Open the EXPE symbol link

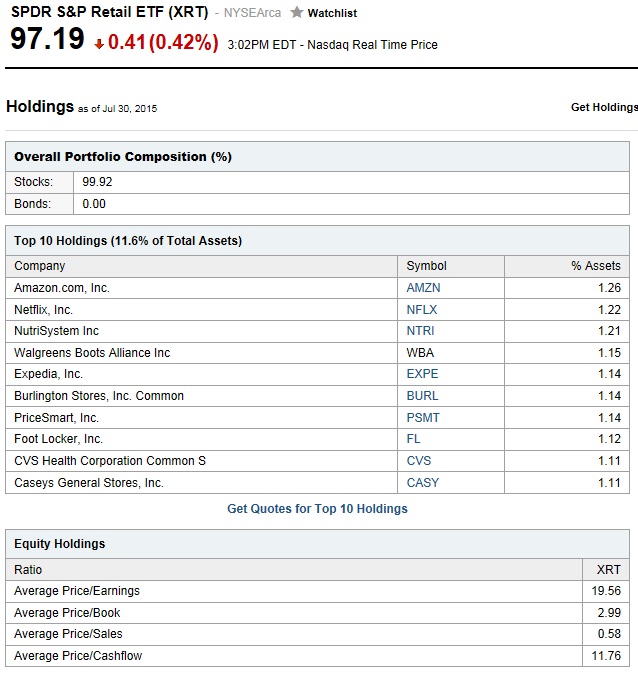[422, 374]
